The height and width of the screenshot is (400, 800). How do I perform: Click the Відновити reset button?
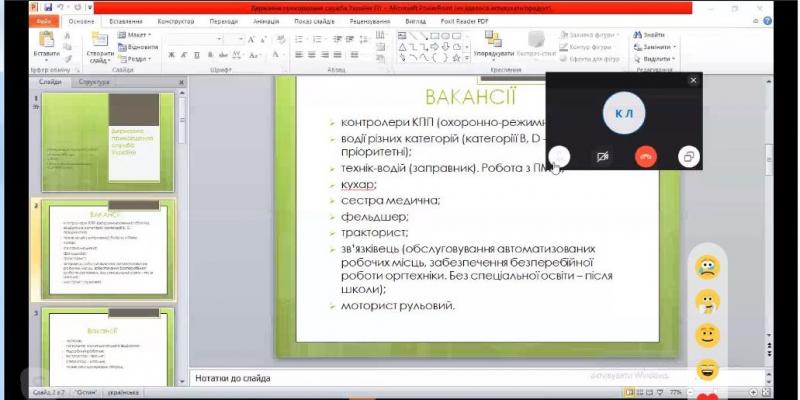pos(142,47)
